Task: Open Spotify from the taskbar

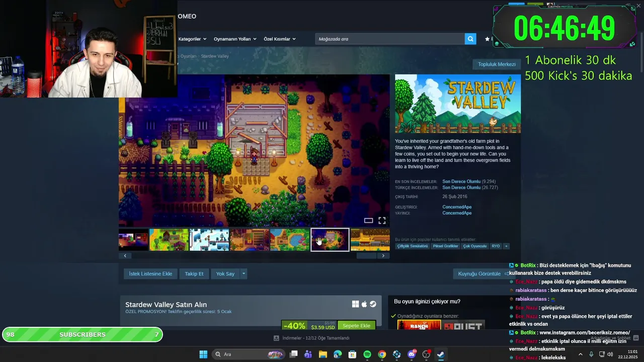Action: [x=367, y=354]
